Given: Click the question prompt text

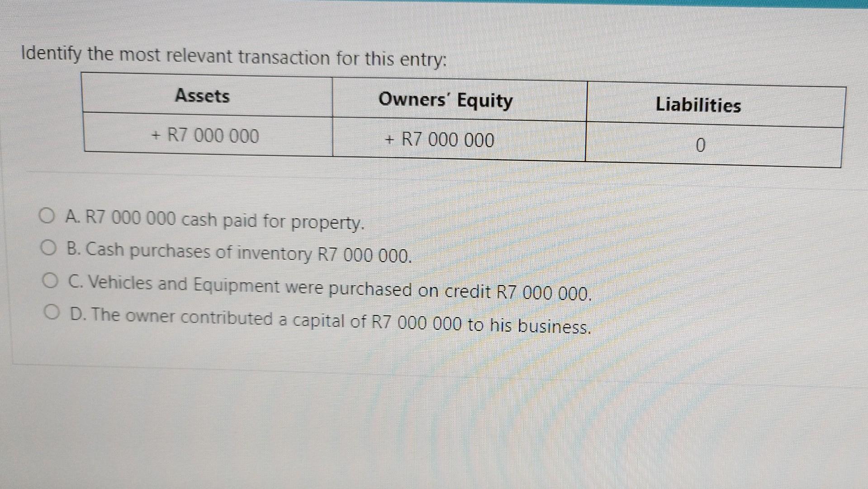Looking at the screenshot, I should (x=233, y=57).
